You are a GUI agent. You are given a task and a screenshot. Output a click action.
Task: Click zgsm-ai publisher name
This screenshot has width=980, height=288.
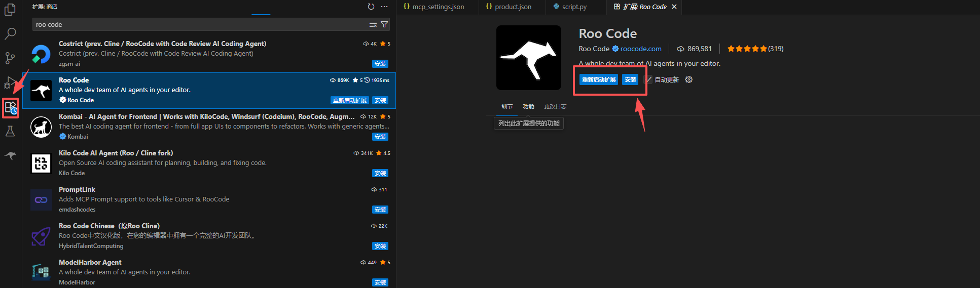pyautogui.click(x=69, y=64)
